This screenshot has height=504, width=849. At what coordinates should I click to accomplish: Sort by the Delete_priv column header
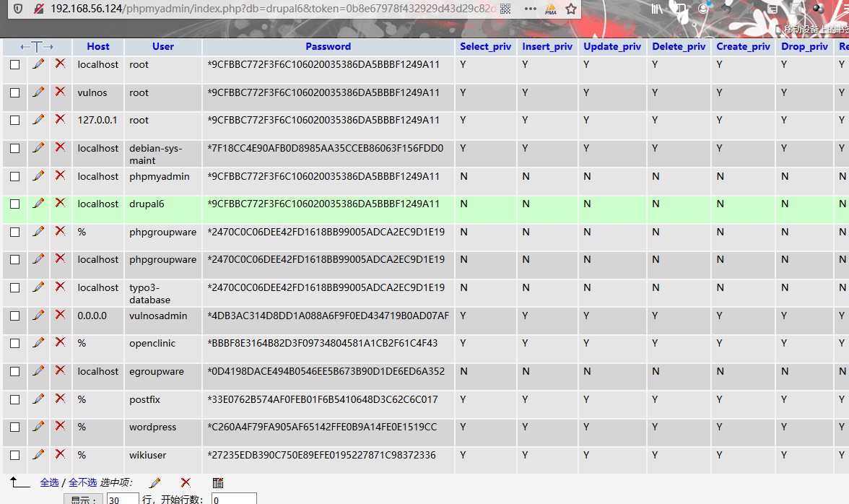pos(679,46)
